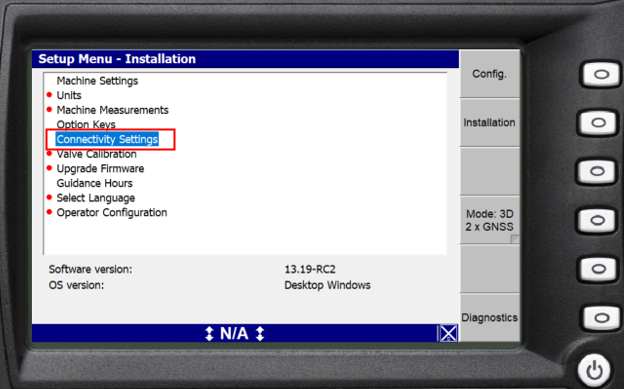Click the Config. softkey label
This screenshot has height=389, width=624.
[x=489, y=74]
